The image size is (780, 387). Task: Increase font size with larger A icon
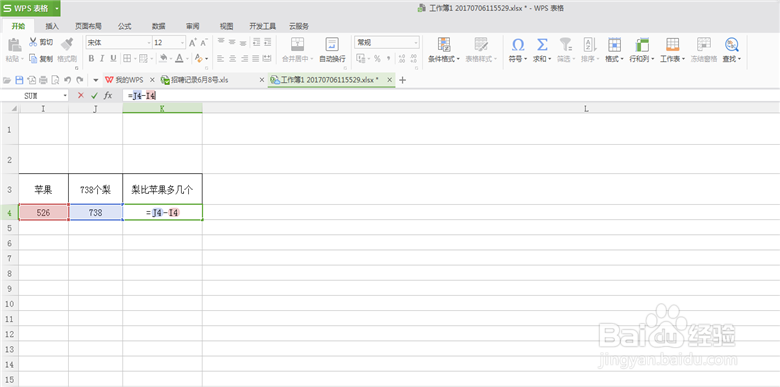(x=193, y=43)
